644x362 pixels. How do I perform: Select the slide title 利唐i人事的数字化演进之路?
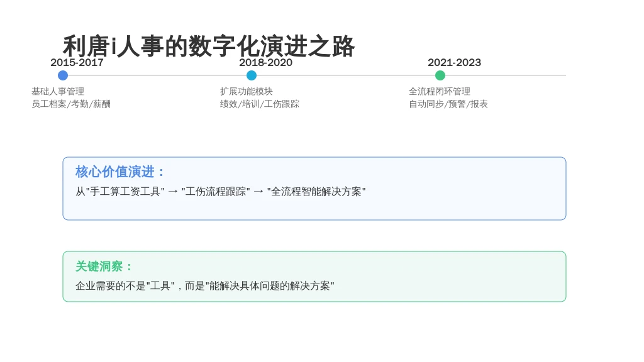[x=209, y=46]
